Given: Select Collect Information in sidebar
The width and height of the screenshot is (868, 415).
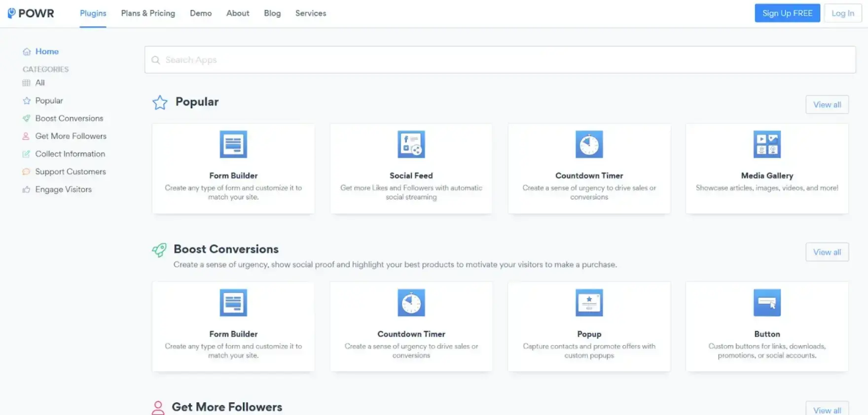Looking at the screenshot, I should pos(70,154).
